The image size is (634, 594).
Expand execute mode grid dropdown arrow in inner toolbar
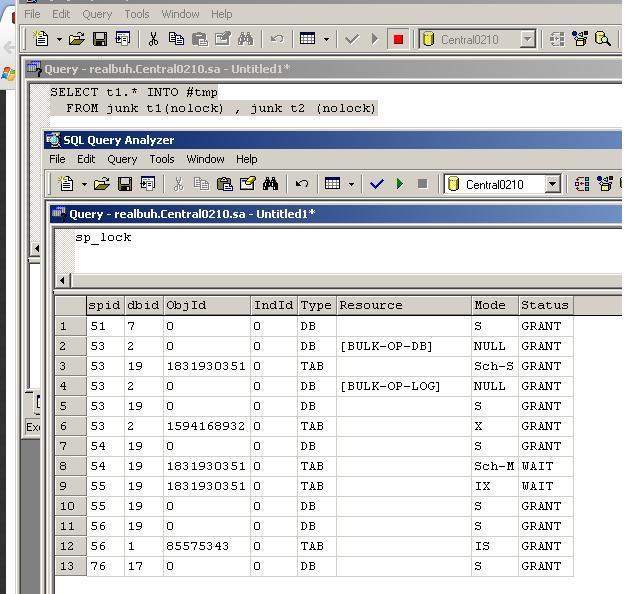(350, 184)
